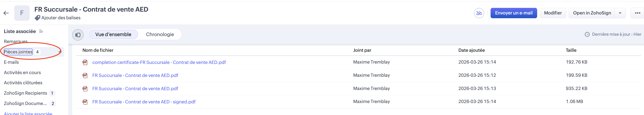Image resolution: width=644 pixels, height=115 pixels.
Task: Open the three-dots more options menu
Action: pos(638,13)
